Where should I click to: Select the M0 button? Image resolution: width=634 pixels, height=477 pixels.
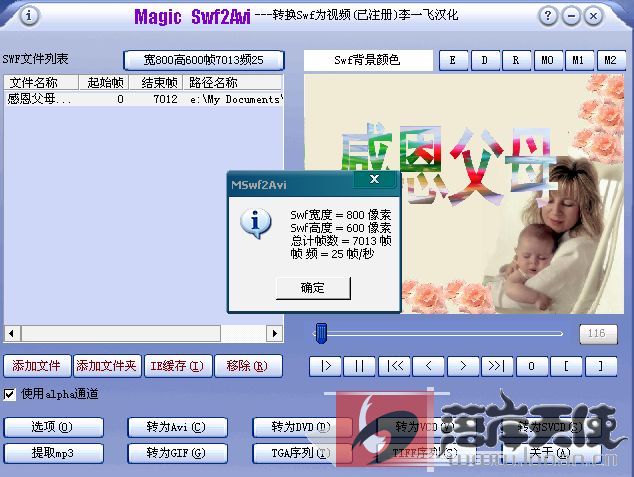pos(548,61)
